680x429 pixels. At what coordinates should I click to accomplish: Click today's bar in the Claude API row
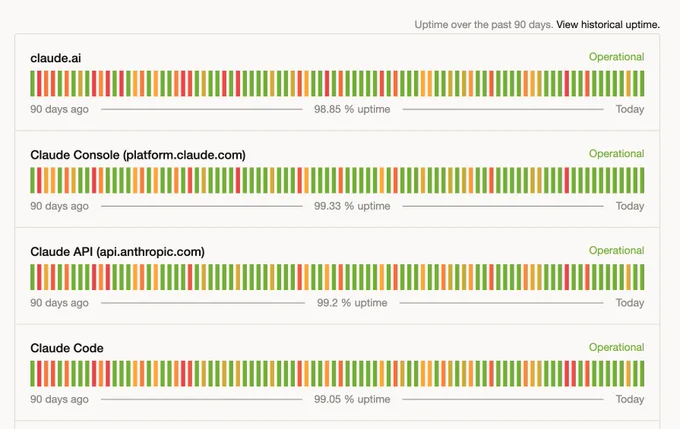click(642, 277)
